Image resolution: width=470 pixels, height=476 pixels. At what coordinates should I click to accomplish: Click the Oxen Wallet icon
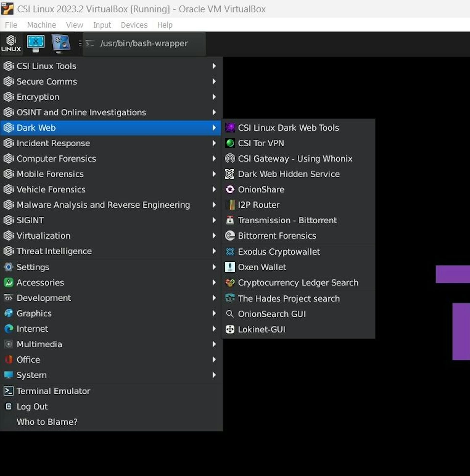coord(230,267)
